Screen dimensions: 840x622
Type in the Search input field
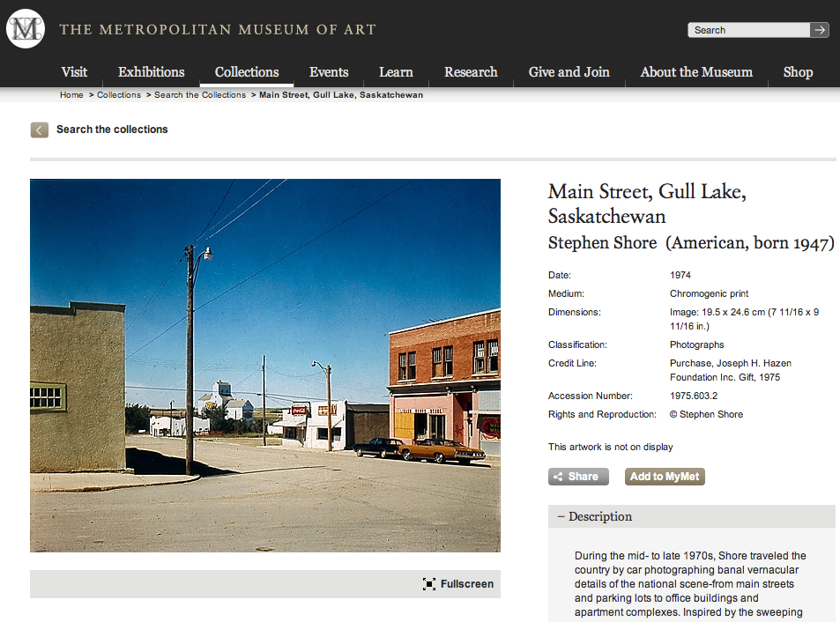748,30
